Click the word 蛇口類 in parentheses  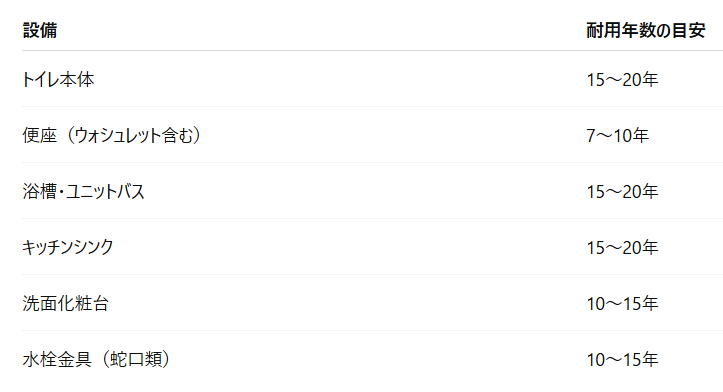tap(136, 359)
